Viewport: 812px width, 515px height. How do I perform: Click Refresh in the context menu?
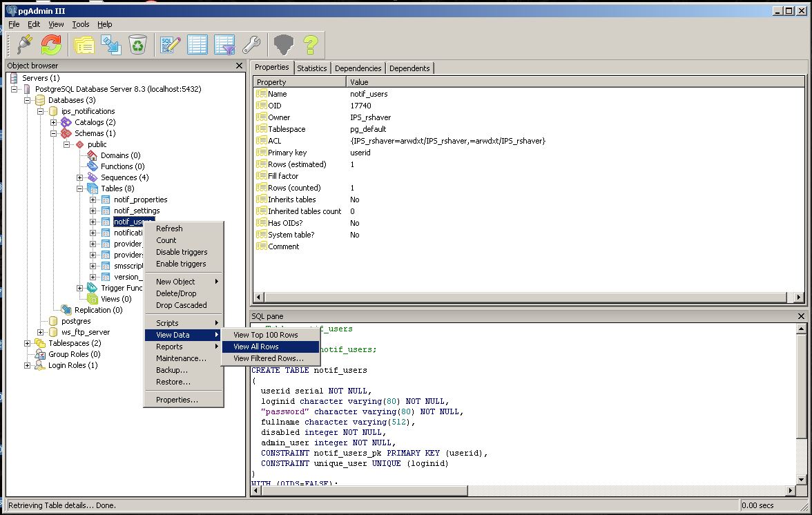[x=184, y=229]
